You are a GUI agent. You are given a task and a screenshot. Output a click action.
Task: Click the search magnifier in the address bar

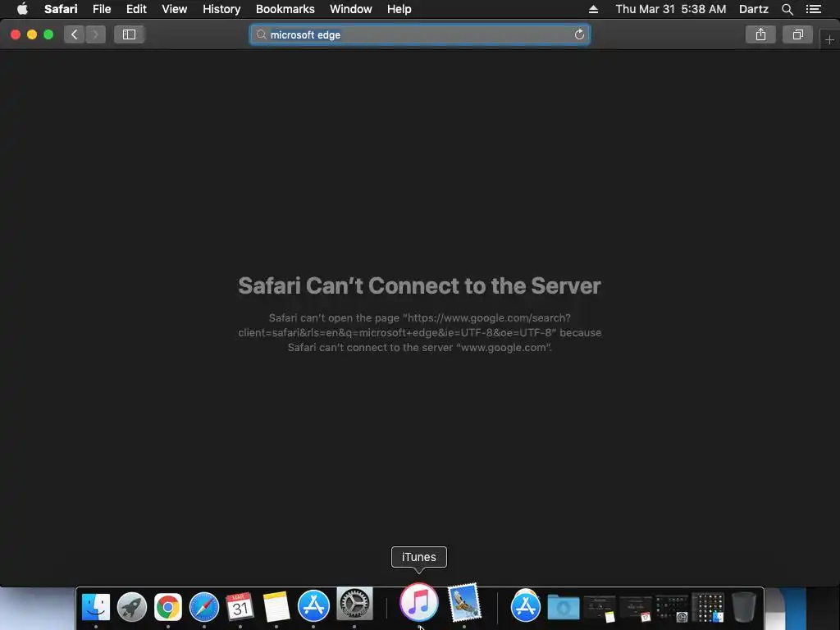(261, 34)
